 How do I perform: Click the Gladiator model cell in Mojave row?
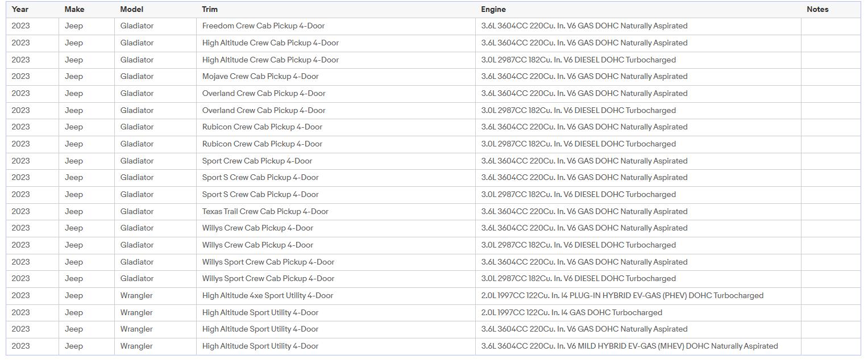click(136, 77)
